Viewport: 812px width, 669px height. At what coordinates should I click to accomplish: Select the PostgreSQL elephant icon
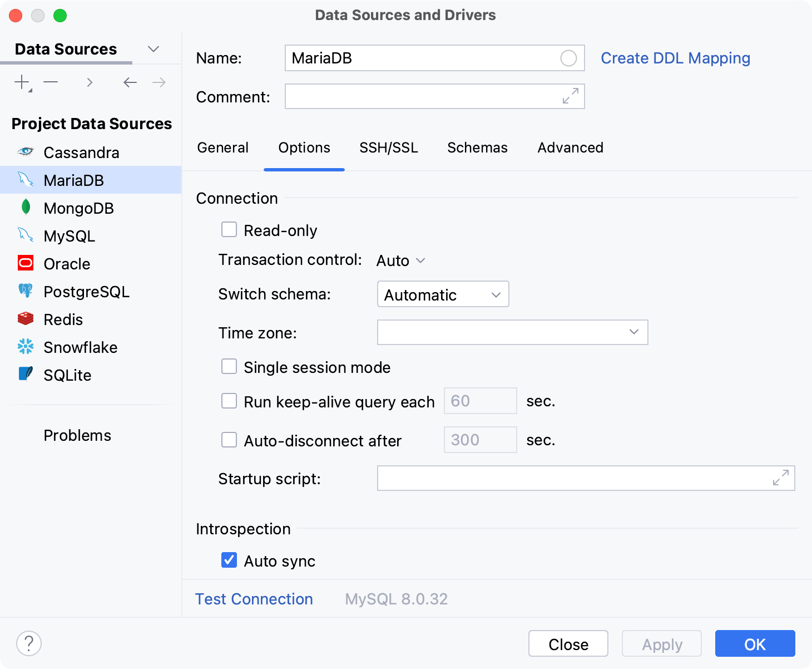coord(26,291)
